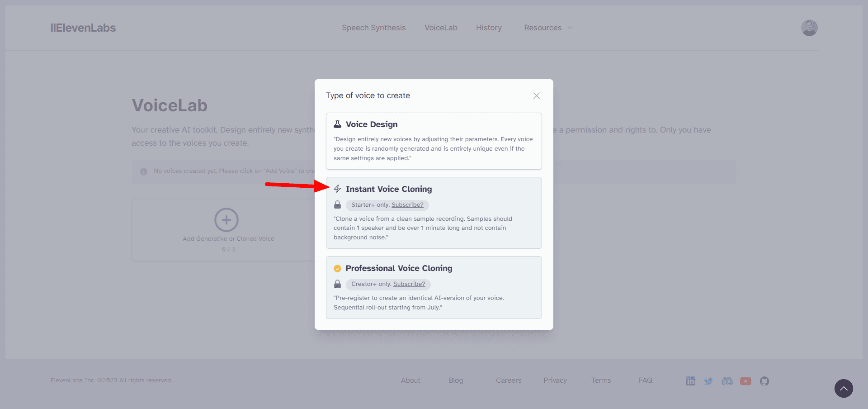Open the Privacy footer link
The image size is (868, 409).
coord(555,380)
